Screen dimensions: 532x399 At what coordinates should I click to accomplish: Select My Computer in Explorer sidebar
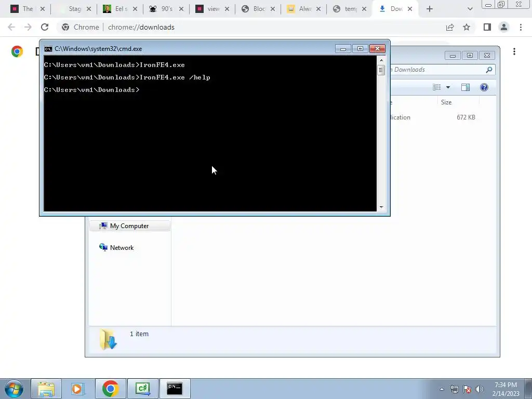tap(129, 226)
